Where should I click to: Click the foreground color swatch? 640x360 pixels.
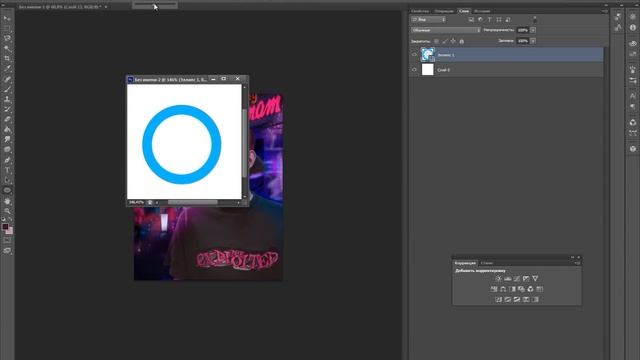[5, 227]
